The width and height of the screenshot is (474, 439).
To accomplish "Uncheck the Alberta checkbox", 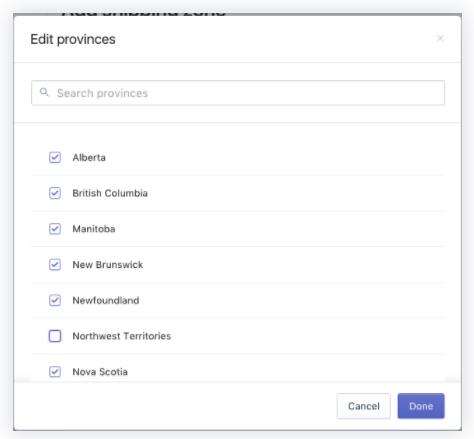I will [55, 157].
